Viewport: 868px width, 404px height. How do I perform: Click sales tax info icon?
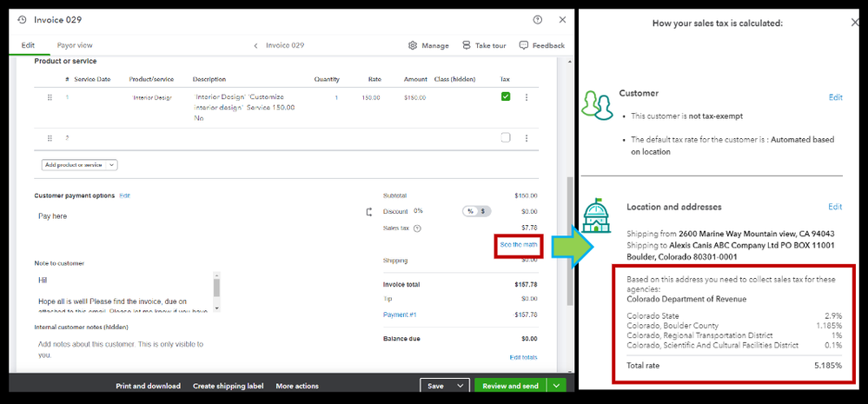click(417, 228)
